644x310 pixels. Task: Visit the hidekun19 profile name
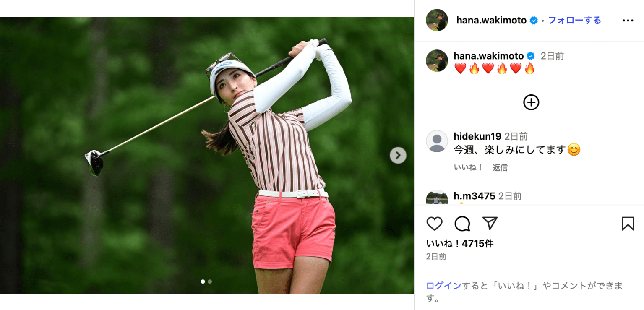click(477, 136)
